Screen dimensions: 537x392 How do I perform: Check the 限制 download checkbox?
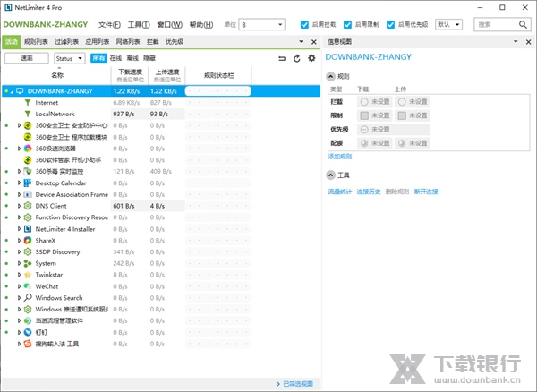point(364,115)
